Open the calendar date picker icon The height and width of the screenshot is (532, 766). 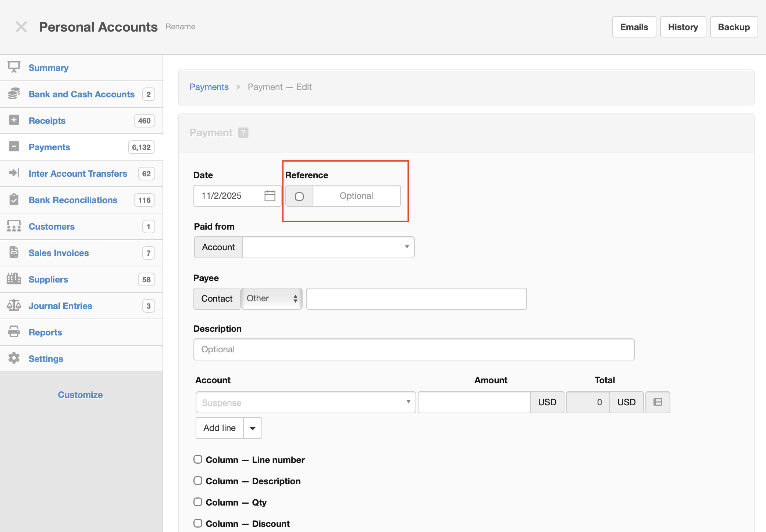tap(270, 196)
